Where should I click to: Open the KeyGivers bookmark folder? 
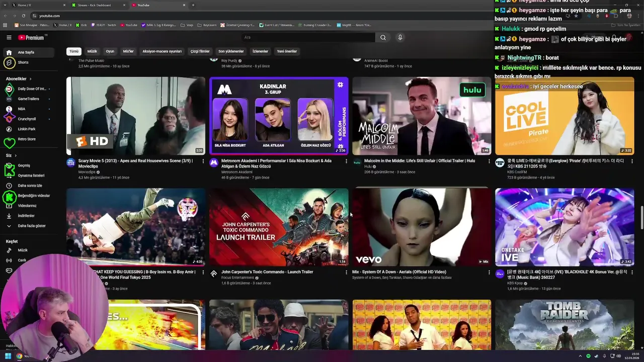[207, 25]
